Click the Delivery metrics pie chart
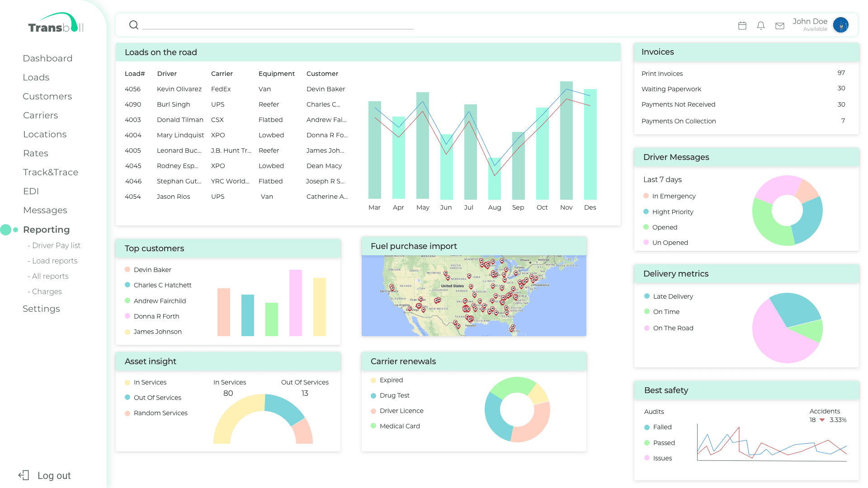Image resolution: width=868 pixels, height=488 pixels. click(x=787, y=328)
